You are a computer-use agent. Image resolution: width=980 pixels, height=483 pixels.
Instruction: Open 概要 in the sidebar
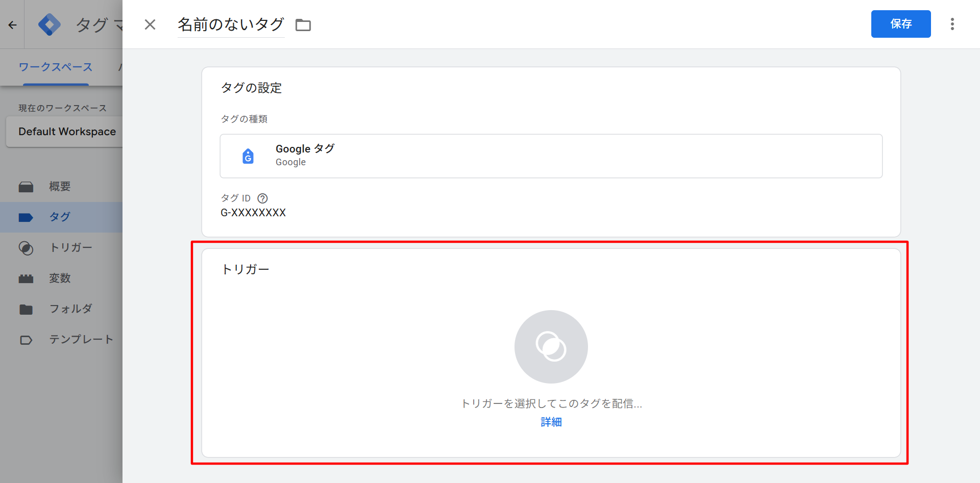click(60, 187)
